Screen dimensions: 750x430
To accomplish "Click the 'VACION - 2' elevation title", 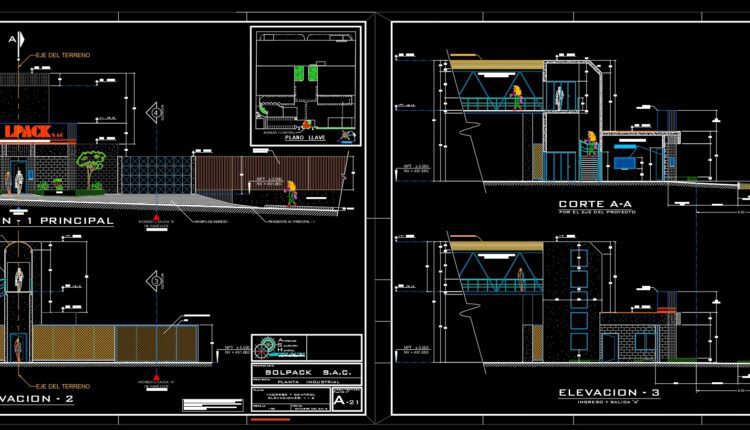I will coord(37,398).
